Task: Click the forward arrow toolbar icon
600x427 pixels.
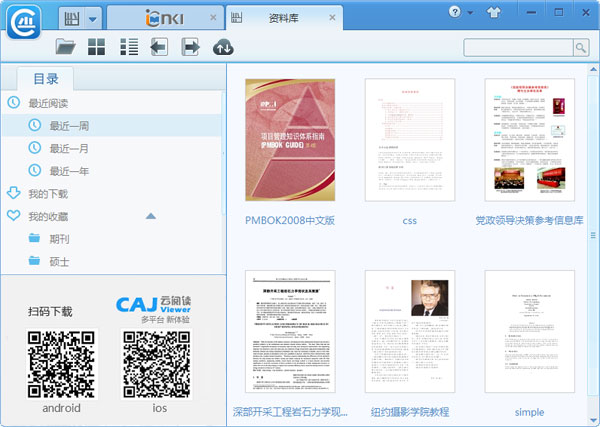Action: click(190, 46)
